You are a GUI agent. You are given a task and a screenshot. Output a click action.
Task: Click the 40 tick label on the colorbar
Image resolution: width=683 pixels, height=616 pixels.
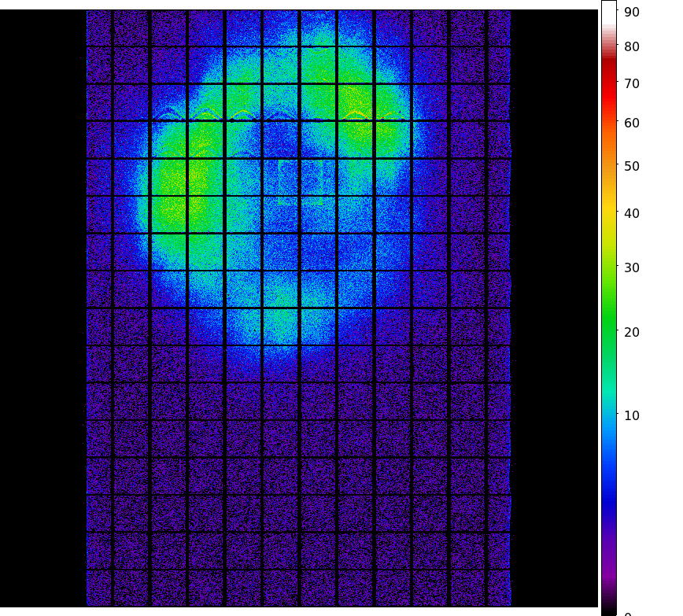pyautogui.click(x=632, y=213)
